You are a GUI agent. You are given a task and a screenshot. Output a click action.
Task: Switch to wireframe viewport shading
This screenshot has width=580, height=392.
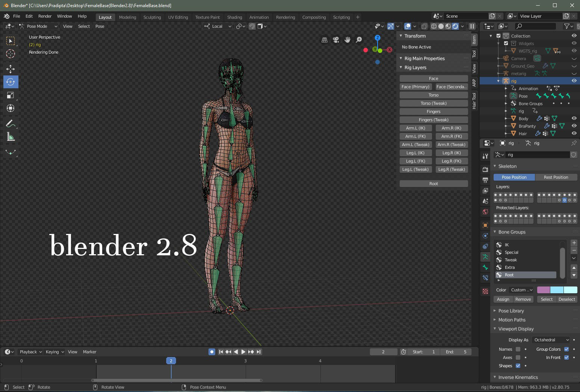pos(434,26)
